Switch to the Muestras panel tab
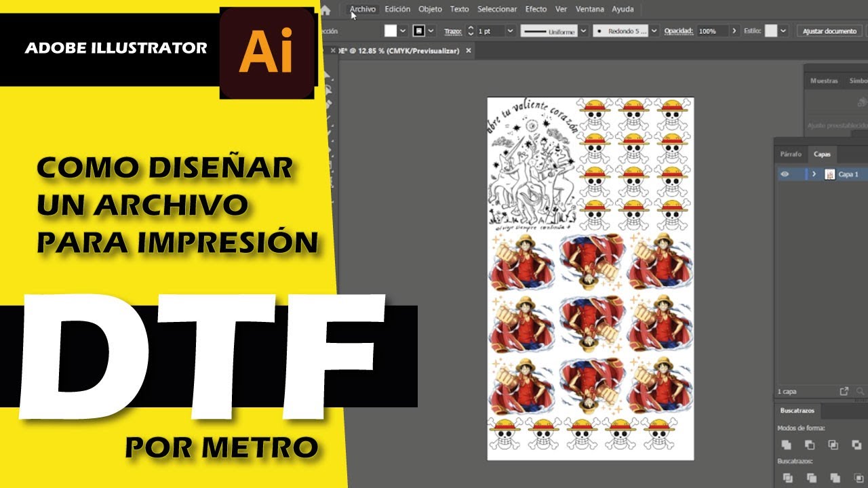Viewport: 868px width, 488px height. (x=824, y=81)
